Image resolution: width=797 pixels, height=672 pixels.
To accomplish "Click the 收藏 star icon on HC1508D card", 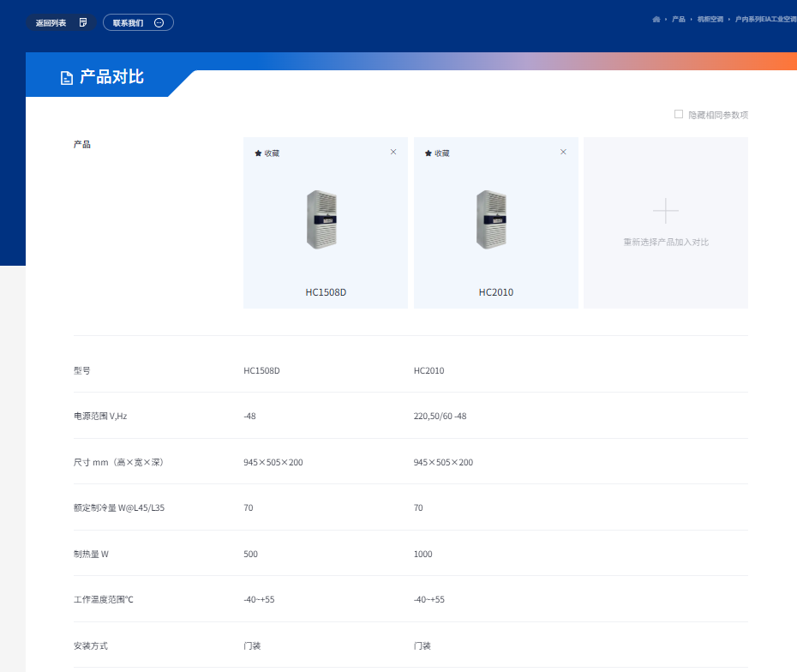I will click(258, 153).
